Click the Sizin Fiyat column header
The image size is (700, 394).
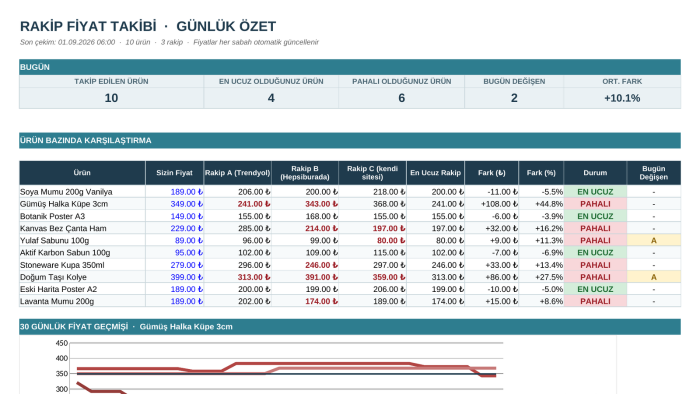[174, 173]
